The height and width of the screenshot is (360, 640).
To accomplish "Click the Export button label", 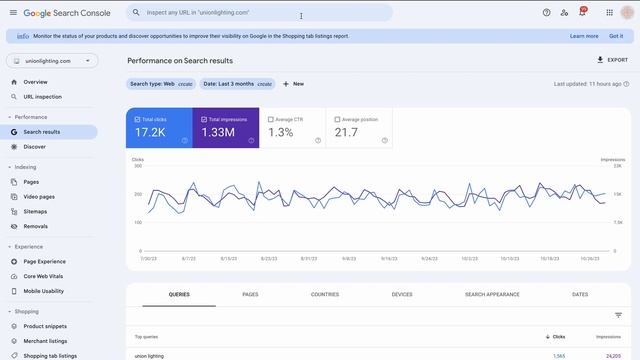I will [x=618, y=60].
